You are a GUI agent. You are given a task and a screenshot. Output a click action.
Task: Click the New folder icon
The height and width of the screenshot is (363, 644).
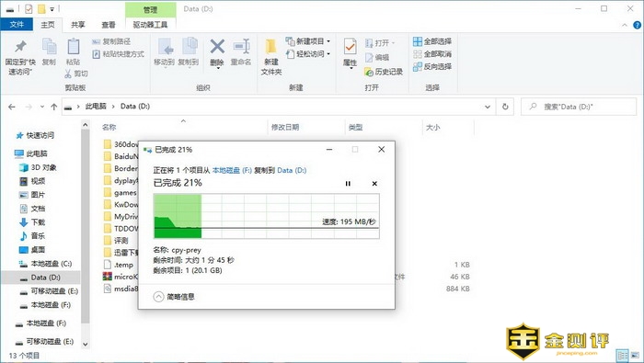click(x=270, y=47)
